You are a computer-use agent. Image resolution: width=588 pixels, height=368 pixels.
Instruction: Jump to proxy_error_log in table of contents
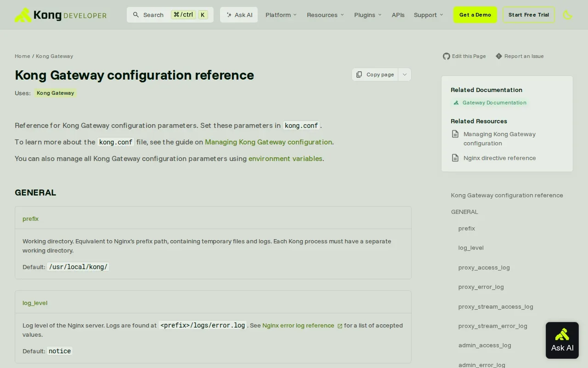(481, 287)
